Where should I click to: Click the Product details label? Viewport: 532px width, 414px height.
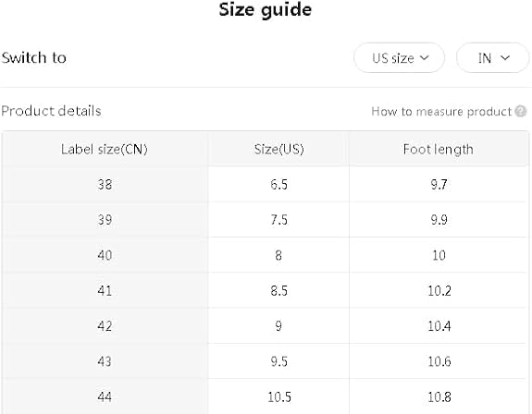pyautogui.click(x=51, y=111)
